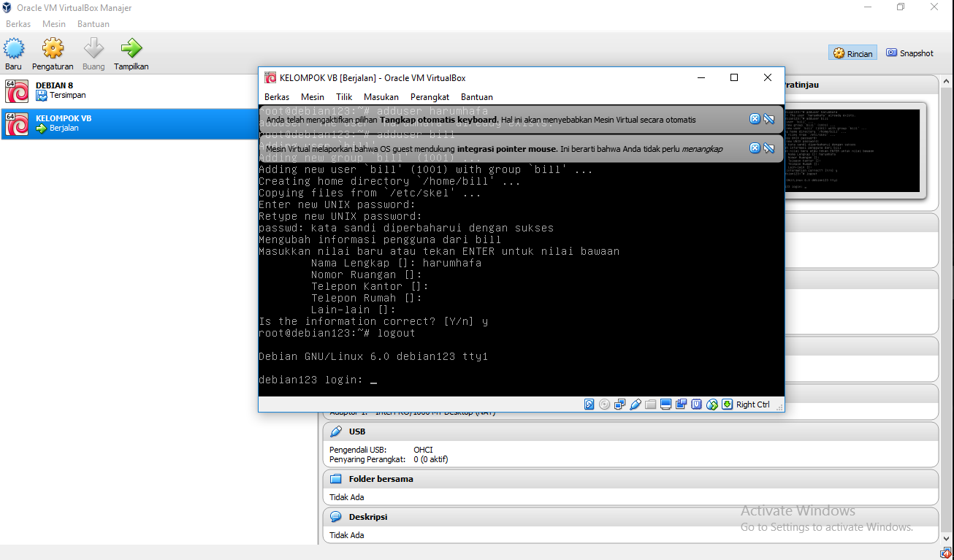Click network adapter status icon

[620, 404]
